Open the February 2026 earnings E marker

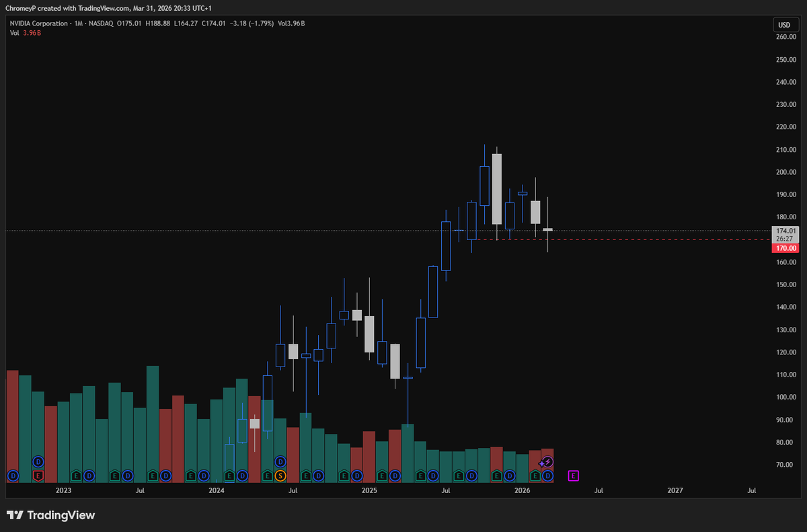535,476
